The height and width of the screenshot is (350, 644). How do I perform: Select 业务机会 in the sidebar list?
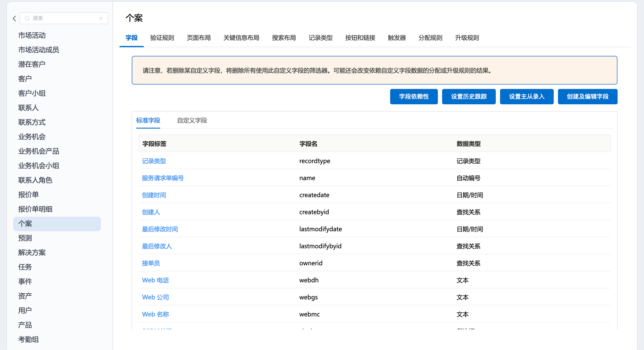[32, 137]
